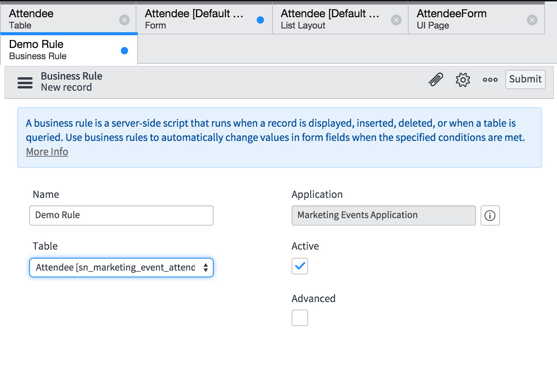Close the Attendee List Layout tab

tap(396, 20)
